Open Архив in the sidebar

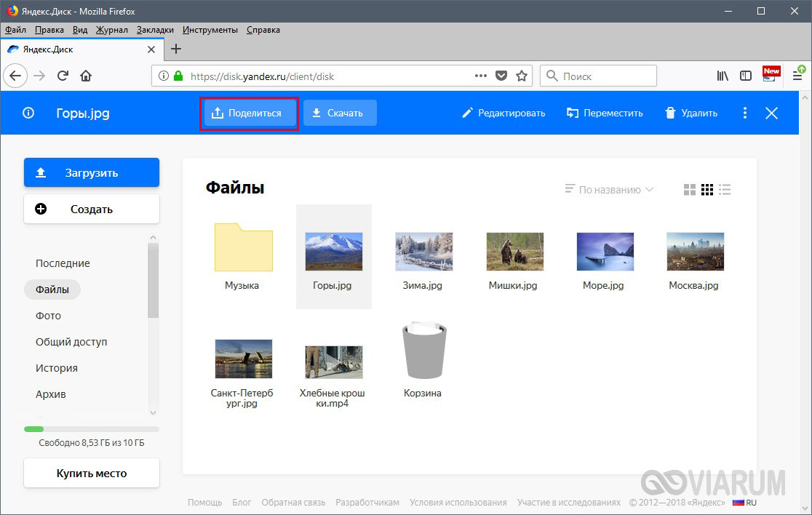tap(51, 394)
